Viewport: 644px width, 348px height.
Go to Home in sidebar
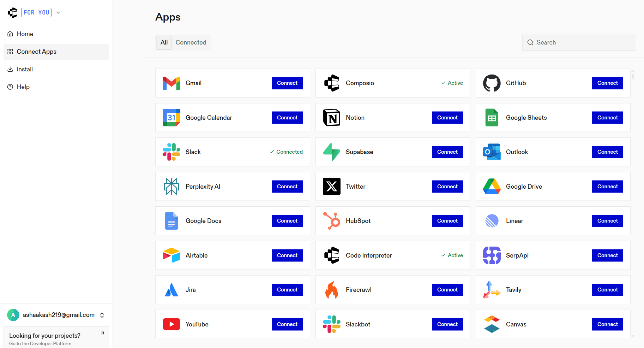(56, 34)
